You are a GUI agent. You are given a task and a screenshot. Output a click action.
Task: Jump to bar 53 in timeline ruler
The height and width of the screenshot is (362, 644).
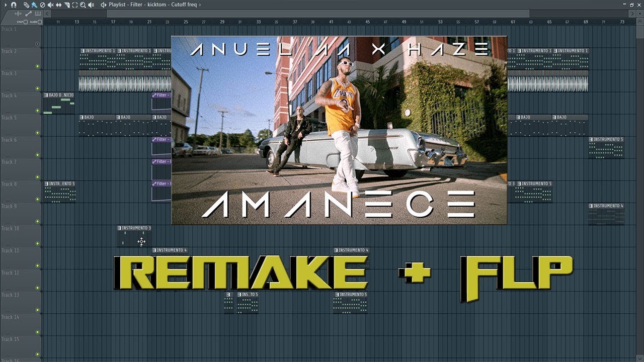click(x=440, y=22)
